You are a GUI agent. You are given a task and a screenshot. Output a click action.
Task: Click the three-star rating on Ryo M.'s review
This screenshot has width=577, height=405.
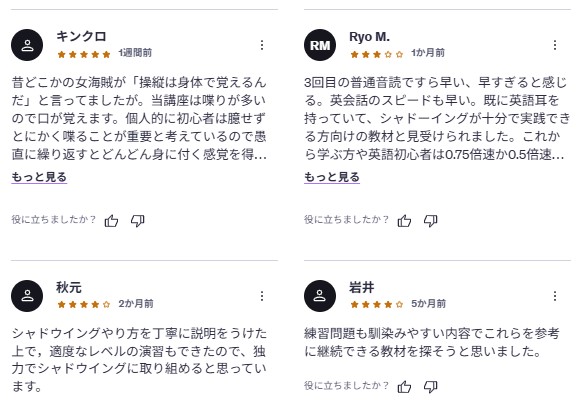tap(377, 54)
